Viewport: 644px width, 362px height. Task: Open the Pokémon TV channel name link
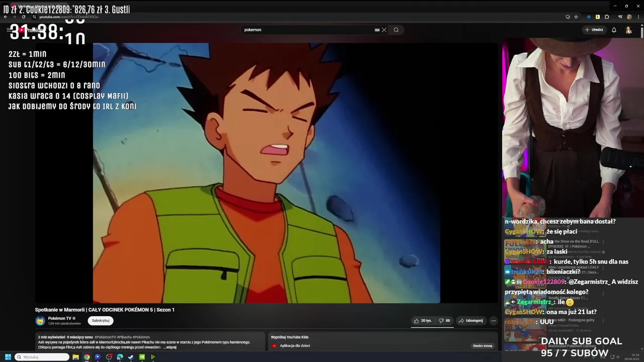(59, 318)
